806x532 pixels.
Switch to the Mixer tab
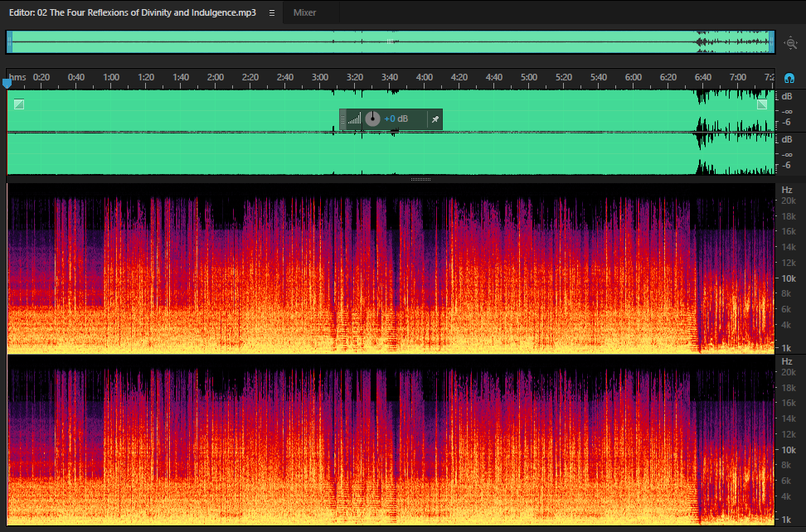304,12
